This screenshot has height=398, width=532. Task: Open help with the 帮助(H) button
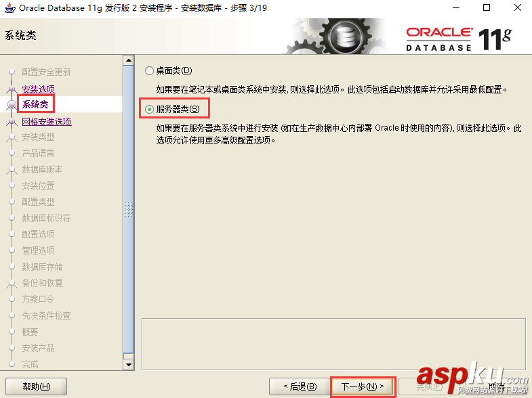[x=37, y=386]
